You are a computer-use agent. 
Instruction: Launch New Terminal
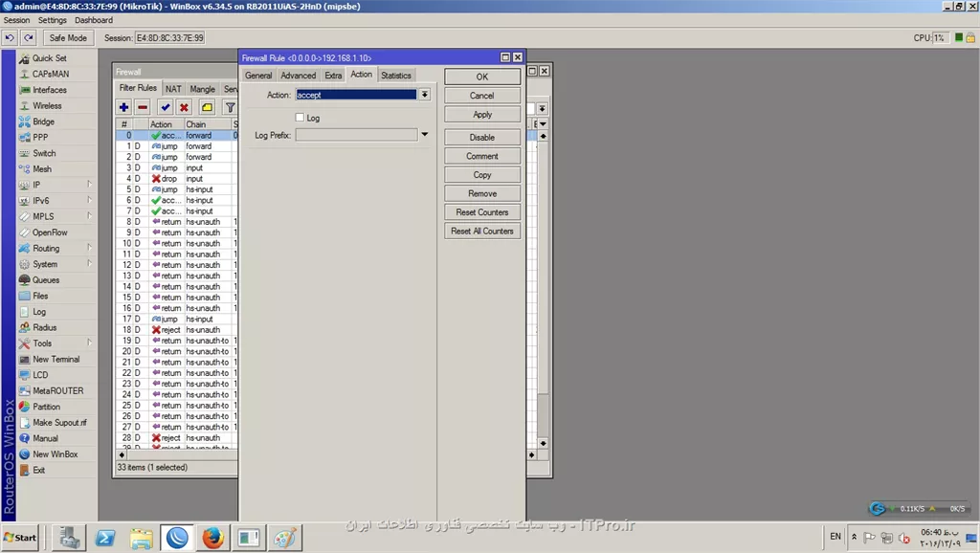tap(56, 360)
